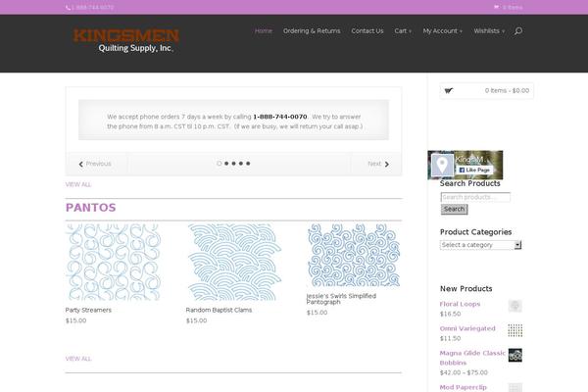Click Jessie's Swirls Simplified Pantograph title

pyautogui.click(x=341, y=299)
